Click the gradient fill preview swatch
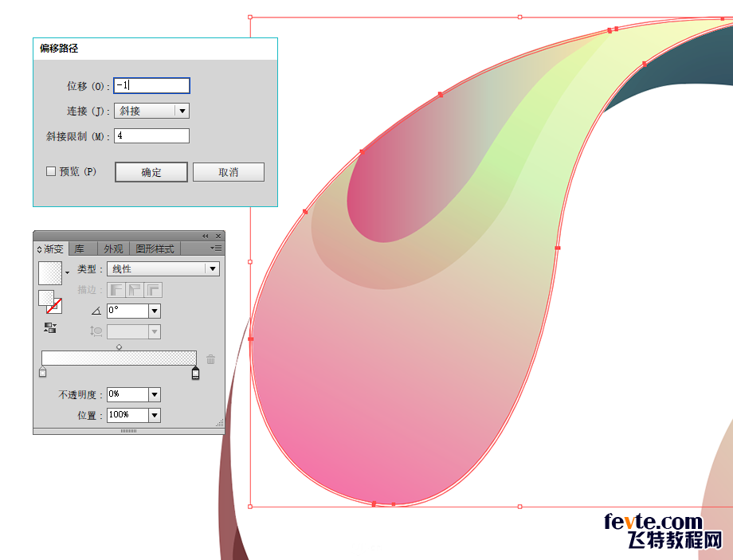 (x=50, y=272)
